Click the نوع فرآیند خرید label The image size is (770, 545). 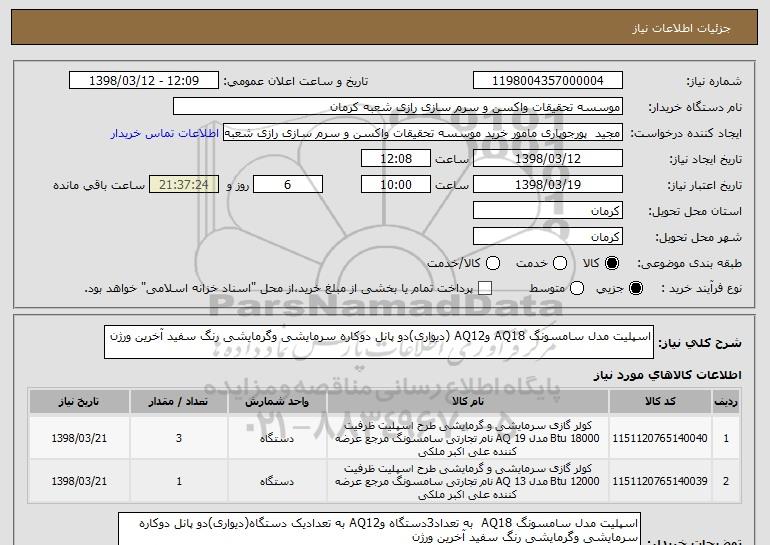point(702,289)
